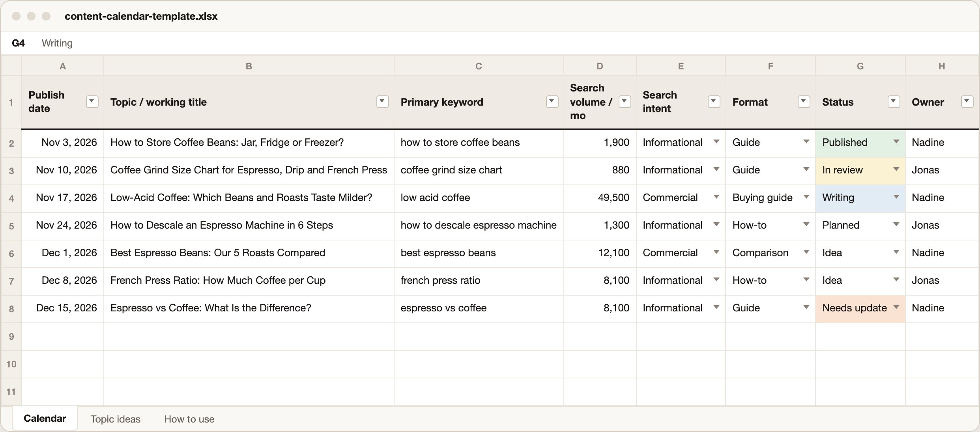The image size is (980, 432).
Task: Select column B header
Action: [249, 66]
